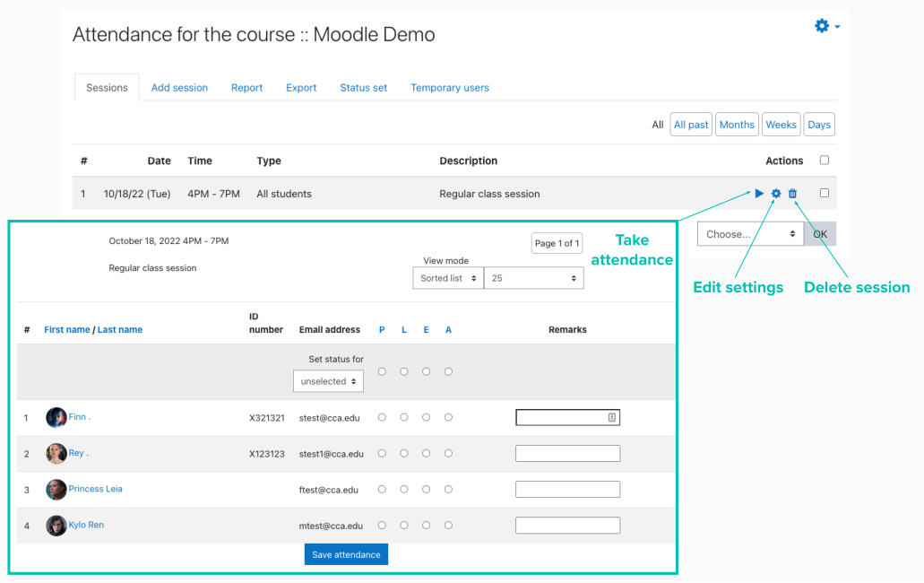Open session edit settings gear icon

pos(776,194)
